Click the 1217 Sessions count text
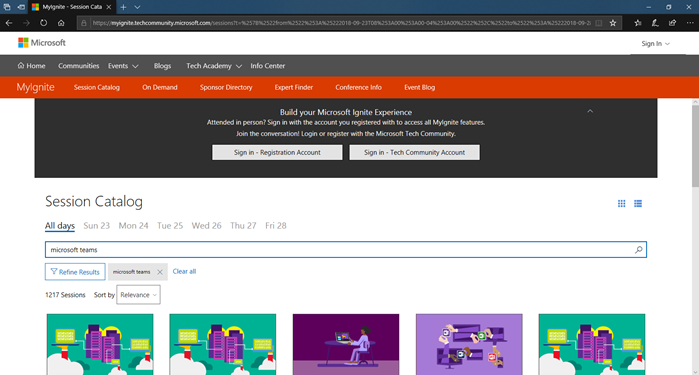Viewport: 699px width, 375px height. pos(65,295)
